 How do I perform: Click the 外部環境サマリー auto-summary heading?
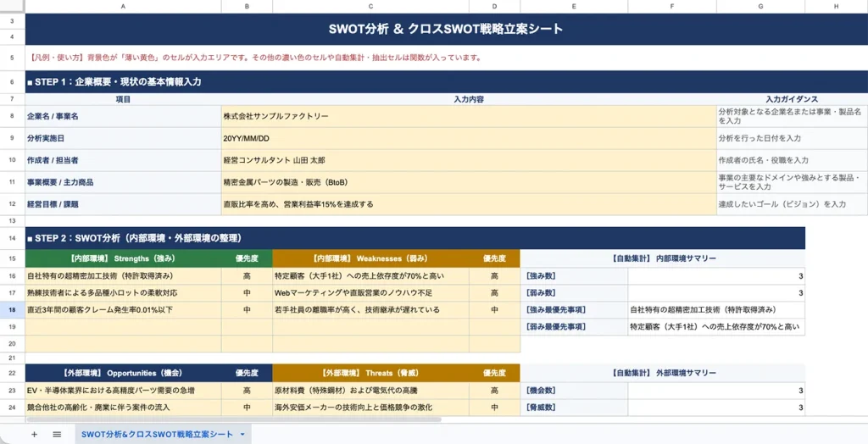coord(663,373)
